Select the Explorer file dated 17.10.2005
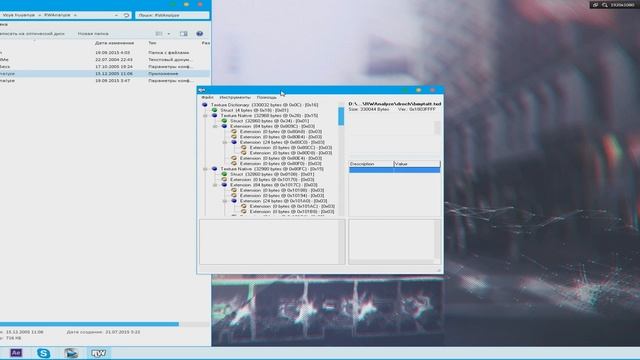Viewport: 640px width, 360px height. (105, 67)
